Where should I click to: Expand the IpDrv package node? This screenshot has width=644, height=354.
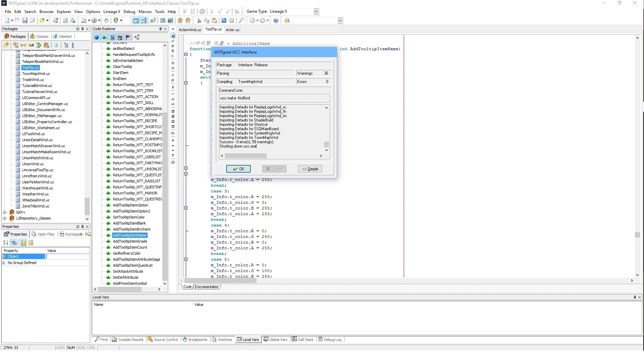(x=4, y=212)
